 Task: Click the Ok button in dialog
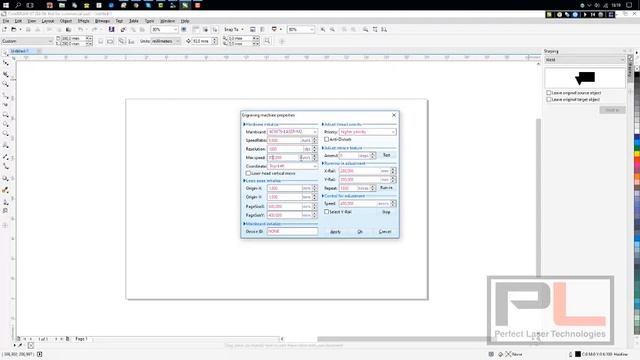(x=360, y=232)
